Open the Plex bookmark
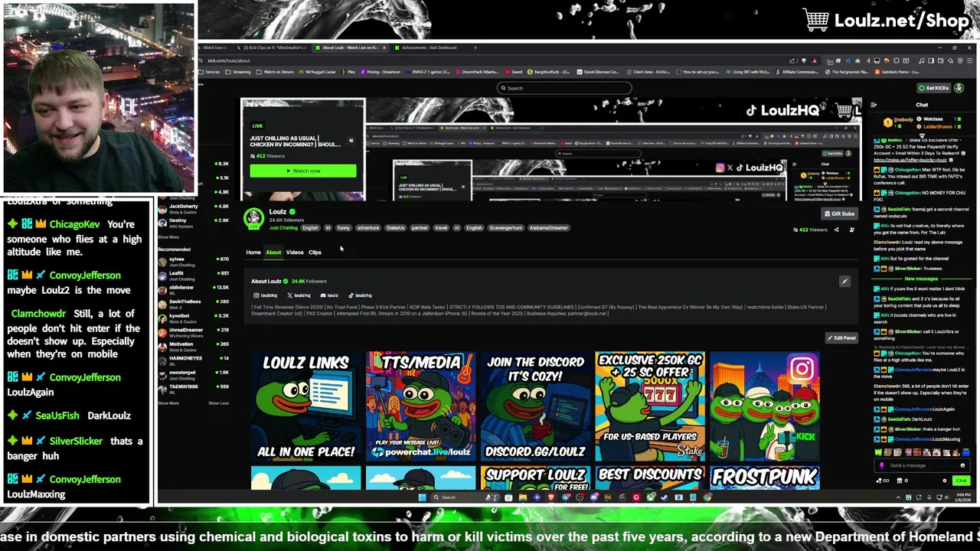The height and width of the screenshot is (551, 980). pyautogui.click(x=349, y=72)
